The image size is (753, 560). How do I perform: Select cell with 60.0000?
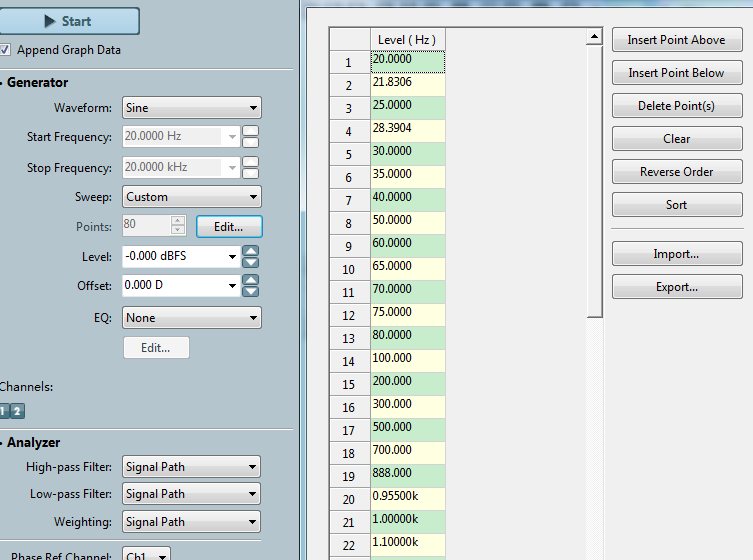[x=408, y=246]
